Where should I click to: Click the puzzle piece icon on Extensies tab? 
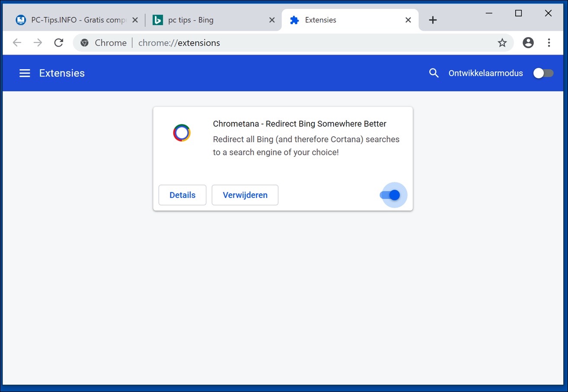coord(295,20)
